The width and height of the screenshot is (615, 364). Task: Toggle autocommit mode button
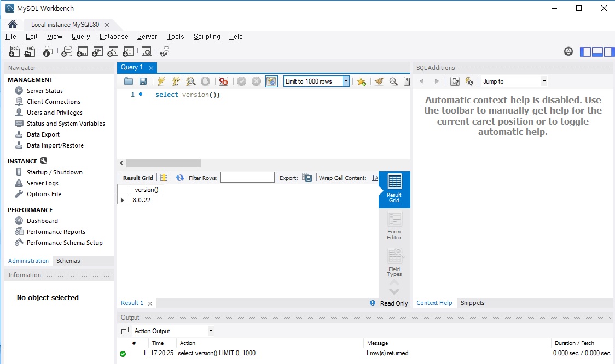click(271, 81)
